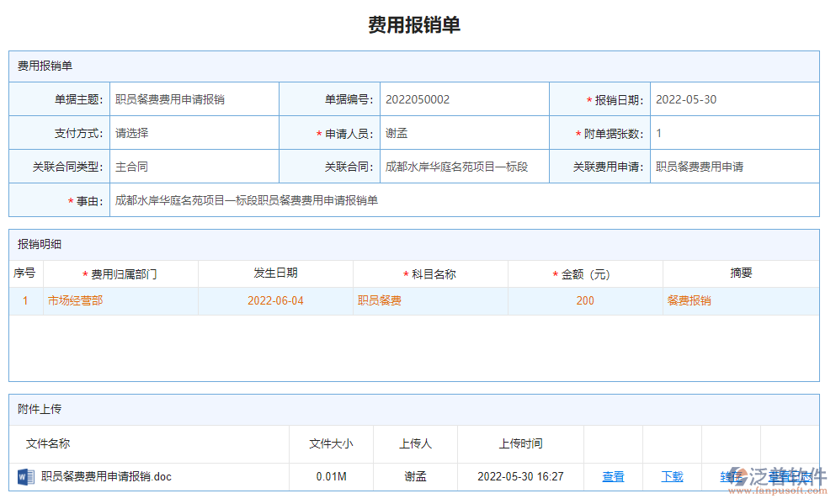Screen dimensions: 836x504
Task: Click the 关联合同 field 成都水岸华庭名苑项目一标段
Action: (465, 167)
